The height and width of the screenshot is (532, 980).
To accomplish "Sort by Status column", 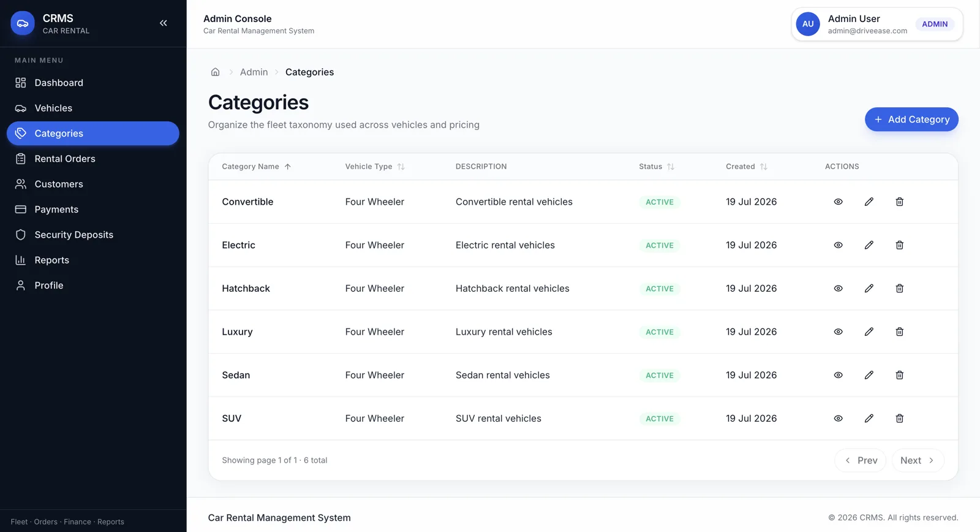I will point(657,167).
